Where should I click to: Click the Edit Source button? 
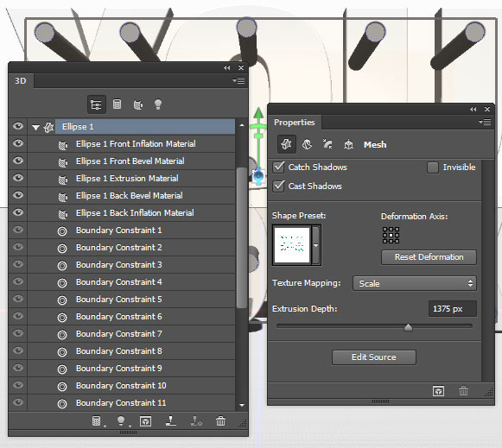(x=374, y=357)
